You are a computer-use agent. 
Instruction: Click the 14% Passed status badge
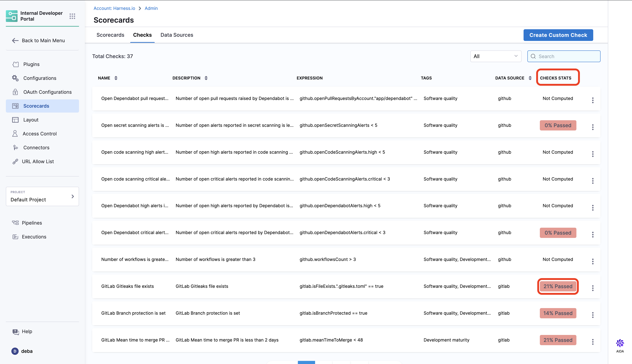pyautogui.click(x=558, y=313)
